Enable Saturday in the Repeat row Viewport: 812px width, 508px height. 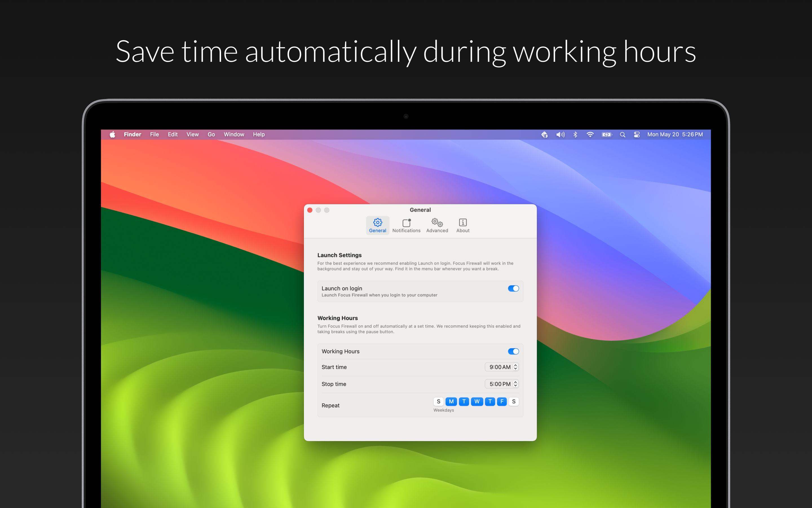point(514,402)
